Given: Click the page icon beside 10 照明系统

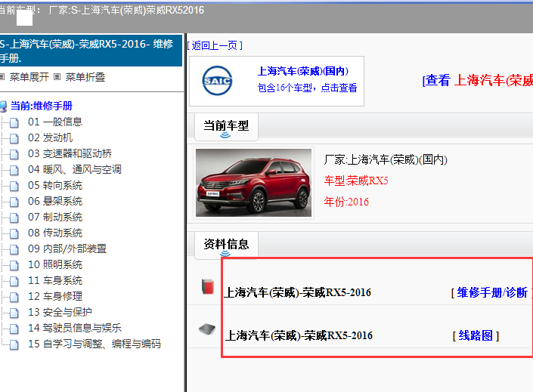Looking at the screenshot, I should 14,265.
